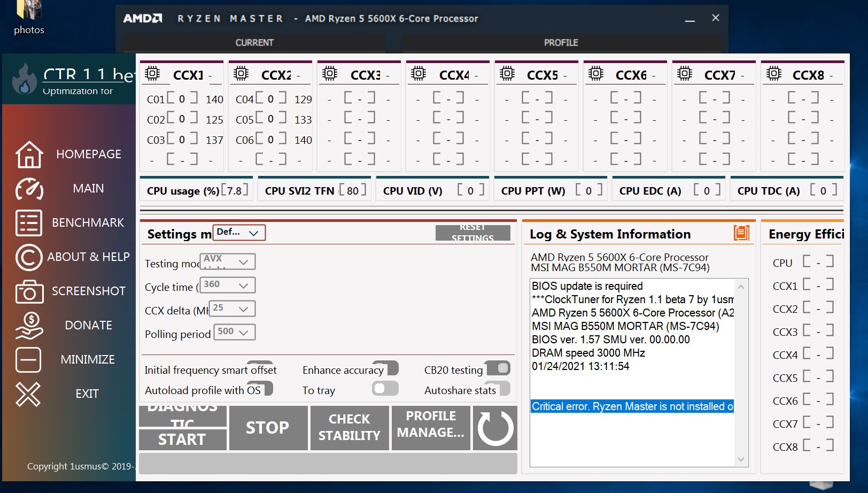The width and height of the screenshot is (868, 493).
Task: Open BENCHMARK menu item
Action: (x=88, y=223)
